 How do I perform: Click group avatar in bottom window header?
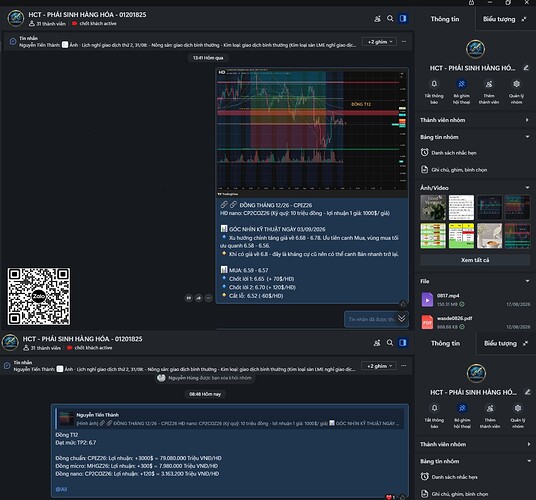pos(10,342)
